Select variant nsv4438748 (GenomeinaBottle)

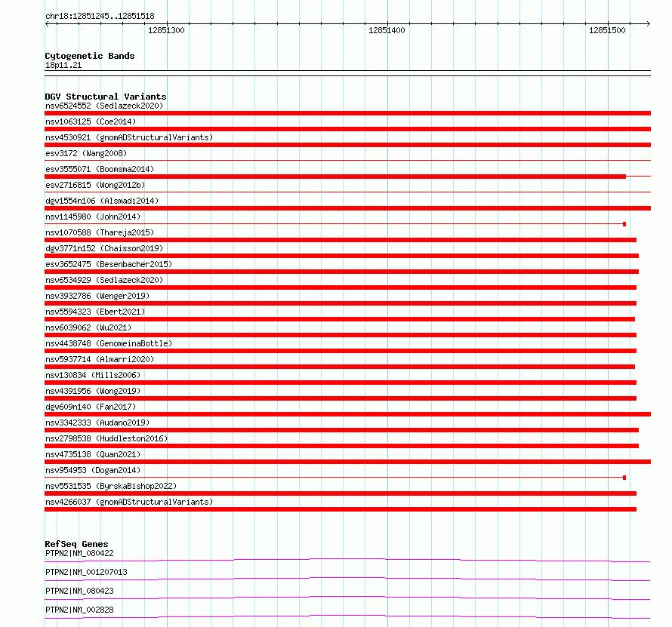pyautogui.click(x=109, y=343)
